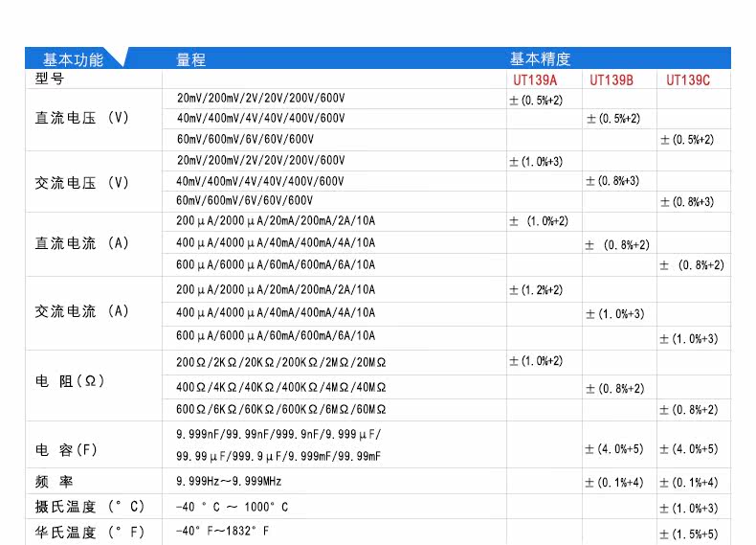Click the UT139A model heading
Viewport: 756px width, 545px height.
coord(535,80)
